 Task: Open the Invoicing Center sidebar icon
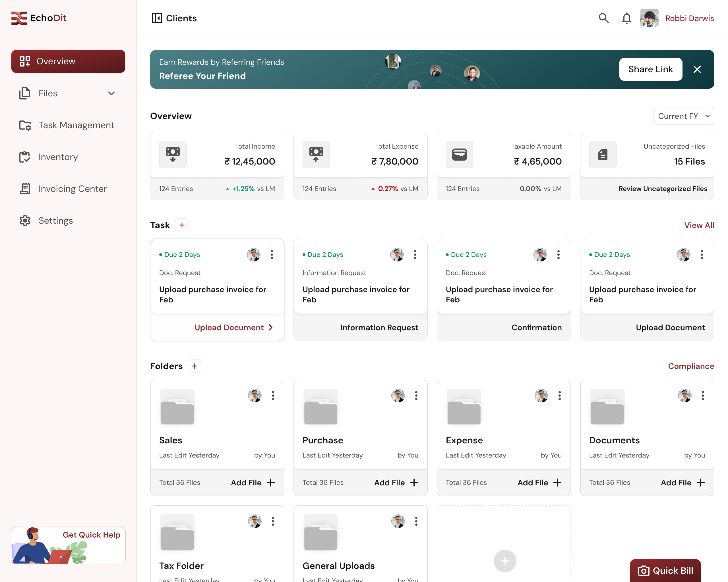click(25, 188)
